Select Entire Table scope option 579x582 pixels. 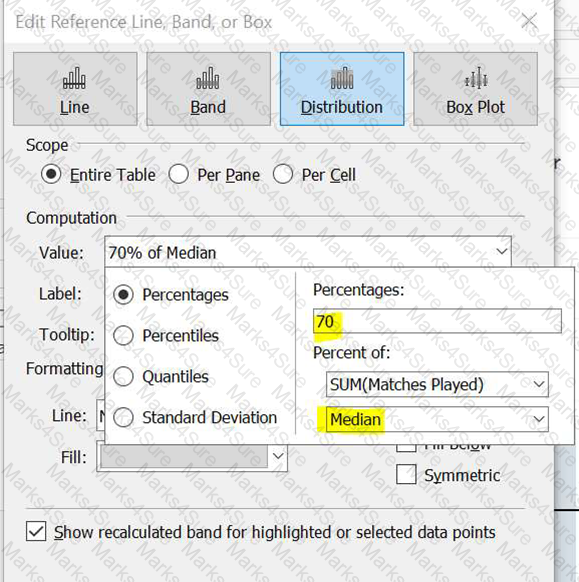pos(51,174)
